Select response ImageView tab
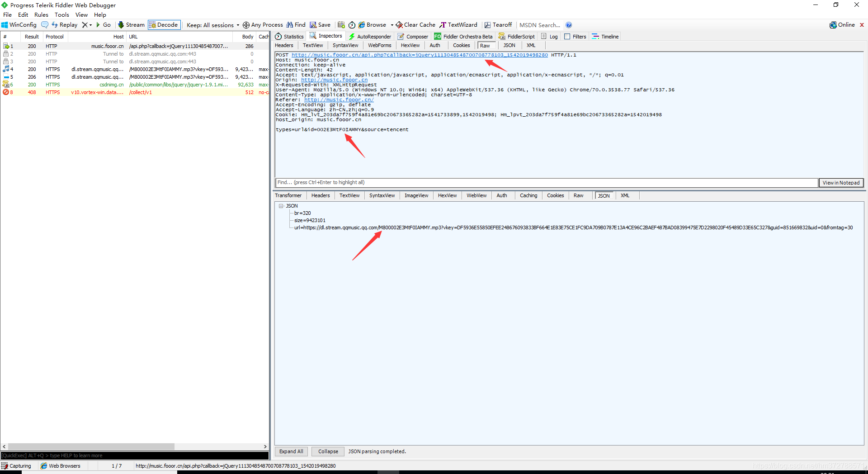Screen dimensions: 868x474 tap(416, 195)
